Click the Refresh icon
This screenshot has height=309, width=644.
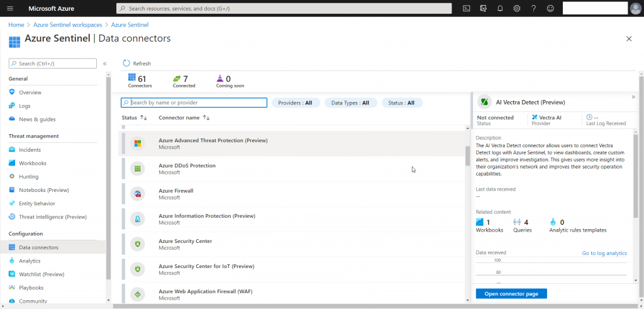click(x=126, y=64)
